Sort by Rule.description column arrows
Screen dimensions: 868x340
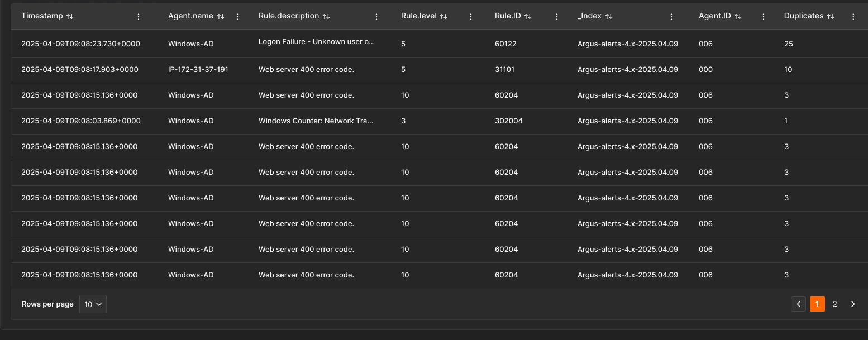(327, 16)
